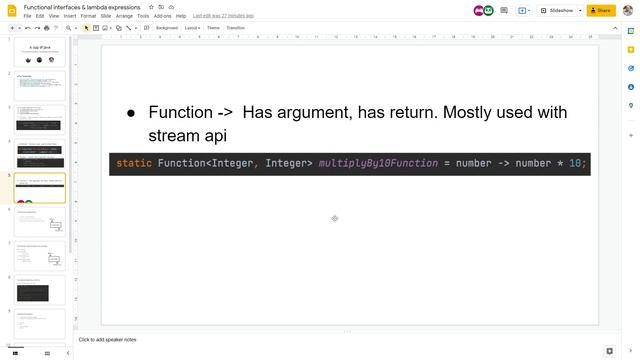Open Explore button

point(609,351)
